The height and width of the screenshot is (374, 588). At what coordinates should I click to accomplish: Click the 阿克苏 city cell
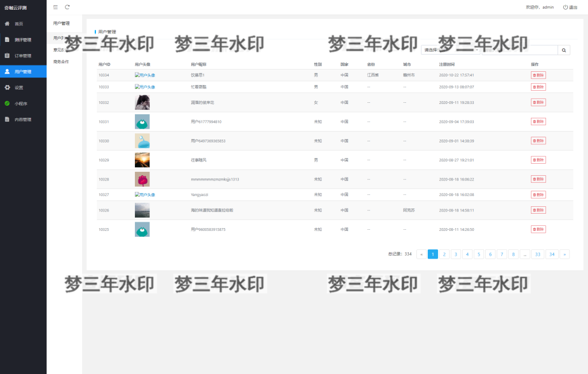409,210
